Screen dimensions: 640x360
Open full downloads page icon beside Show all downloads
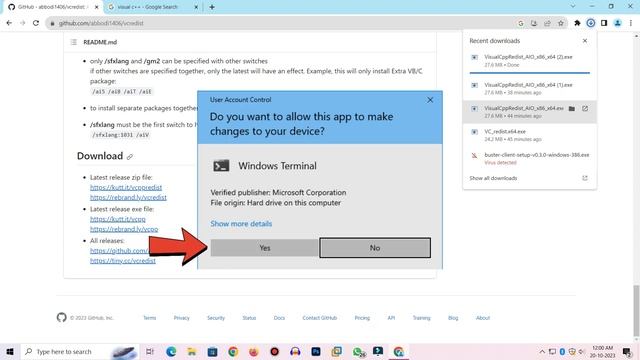[x=585, y=178]
